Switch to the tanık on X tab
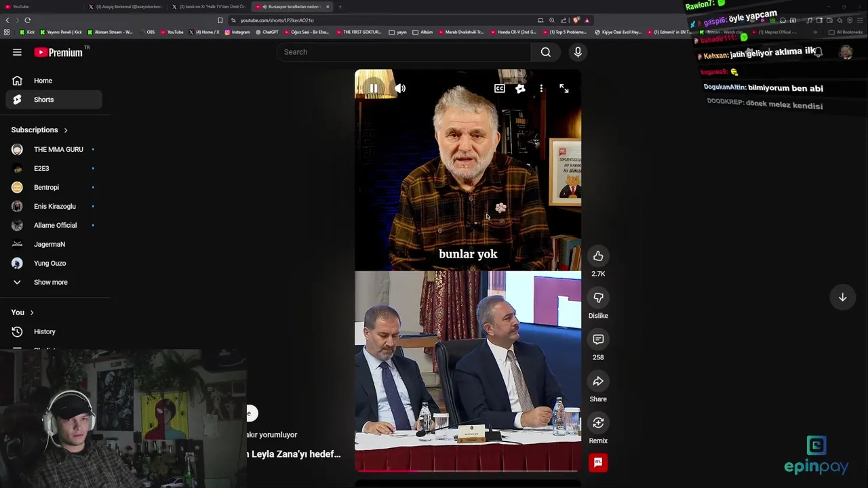 (x=209, y=7)
